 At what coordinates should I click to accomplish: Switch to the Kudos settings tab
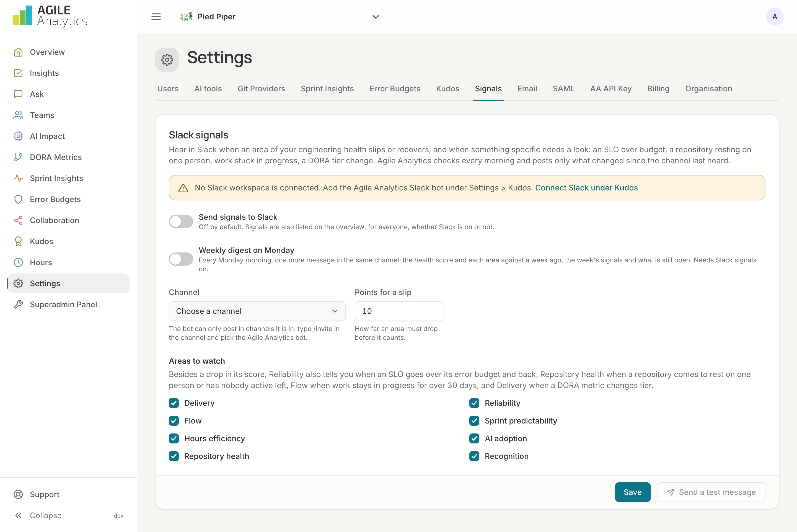pos(447,89)
